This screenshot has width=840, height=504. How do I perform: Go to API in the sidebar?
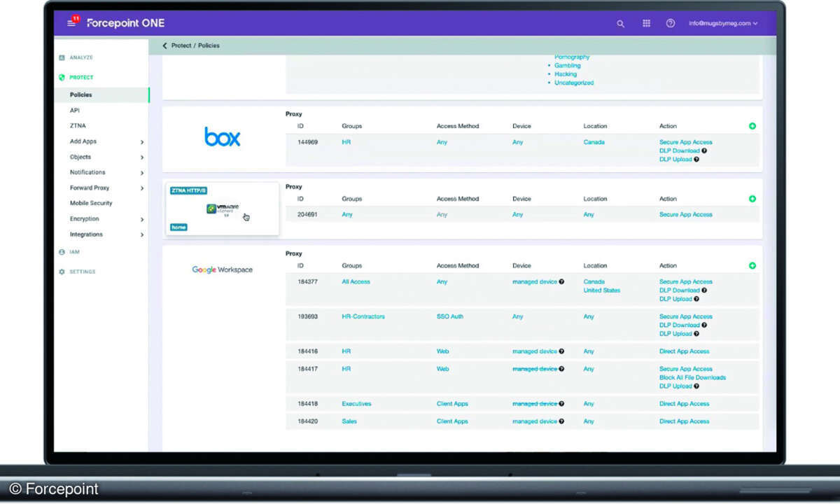[x=74, y=111]
